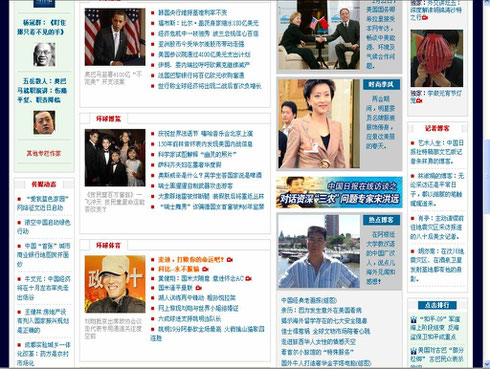This screenshot has height=369, width=490.
Task: Open the 中国经典老画报 link
Action: coord(309,300)
